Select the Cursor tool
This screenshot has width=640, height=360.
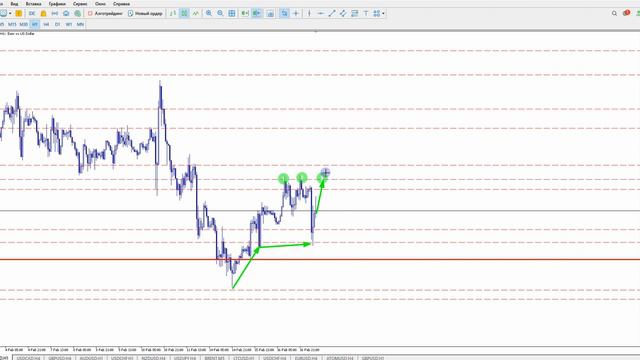284,13
